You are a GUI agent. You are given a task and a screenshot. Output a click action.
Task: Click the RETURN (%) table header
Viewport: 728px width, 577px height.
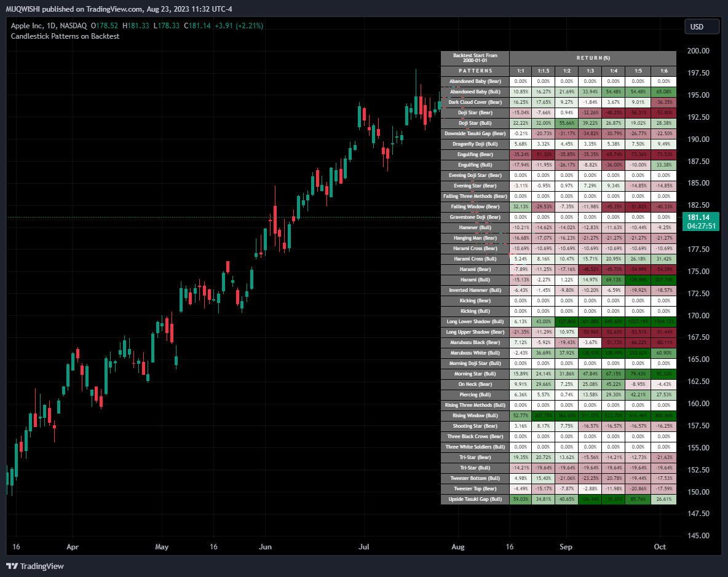593,58
